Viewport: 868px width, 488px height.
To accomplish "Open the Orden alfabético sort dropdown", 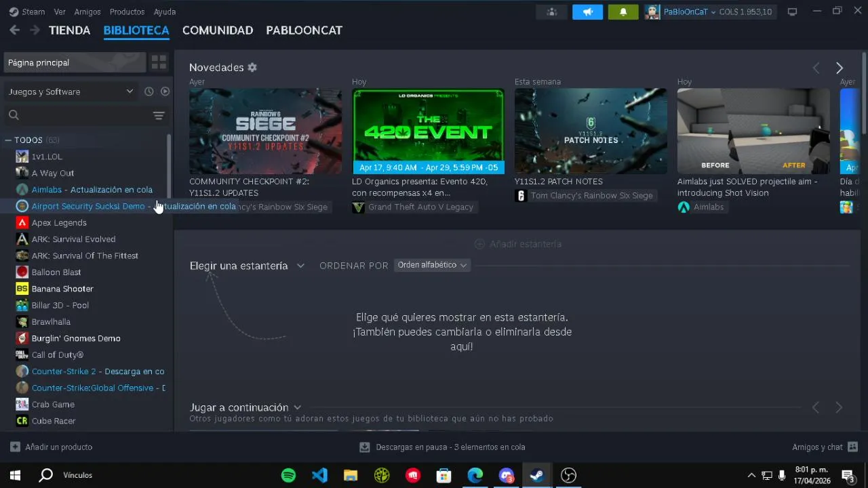I will coord(432,265).
